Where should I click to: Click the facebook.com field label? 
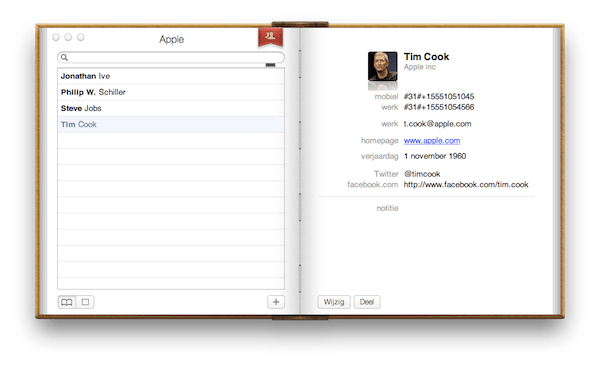(x=372, y=184)
